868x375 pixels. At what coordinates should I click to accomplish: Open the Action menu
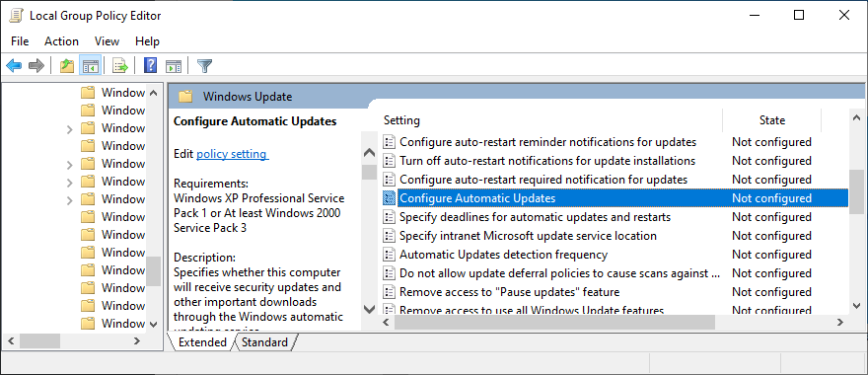pyautogui.click(x=61, y=41)
